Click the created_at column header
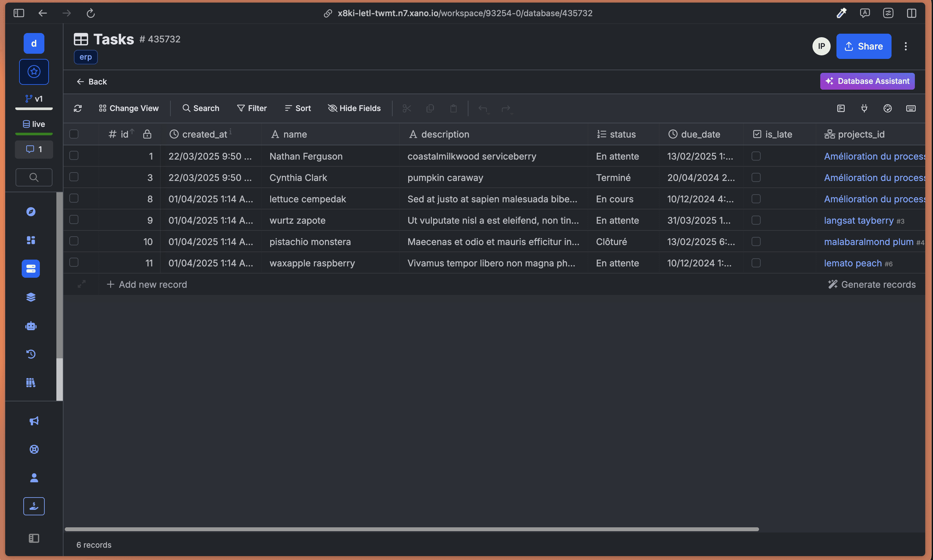This screenshot has width=933, height=560. pyautogui.click(x=211, y=134)
